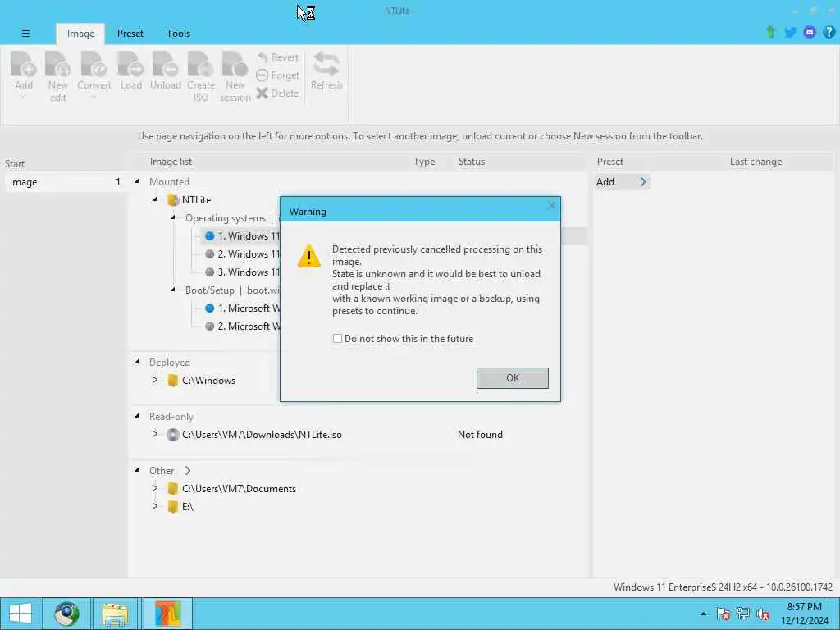
Task: Click the NTLite folder icon in tree
Action: (172, 200)
